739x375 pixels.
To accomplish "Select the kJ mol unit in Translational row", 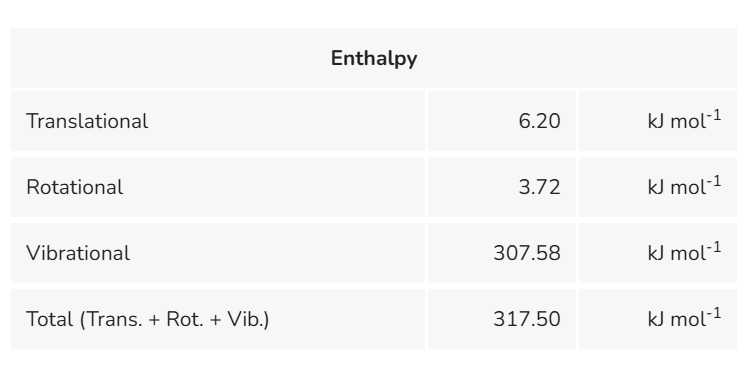I will coord(684,120).
